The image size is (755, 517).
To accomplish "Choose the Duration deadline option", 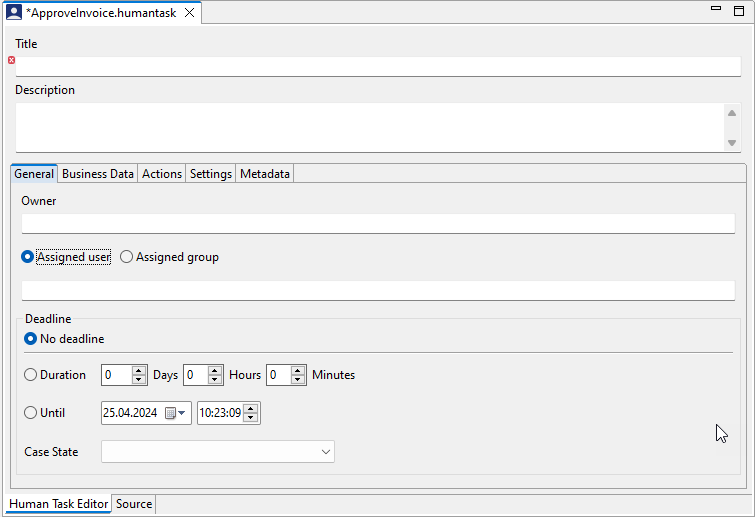I will [x=31, y=375].
